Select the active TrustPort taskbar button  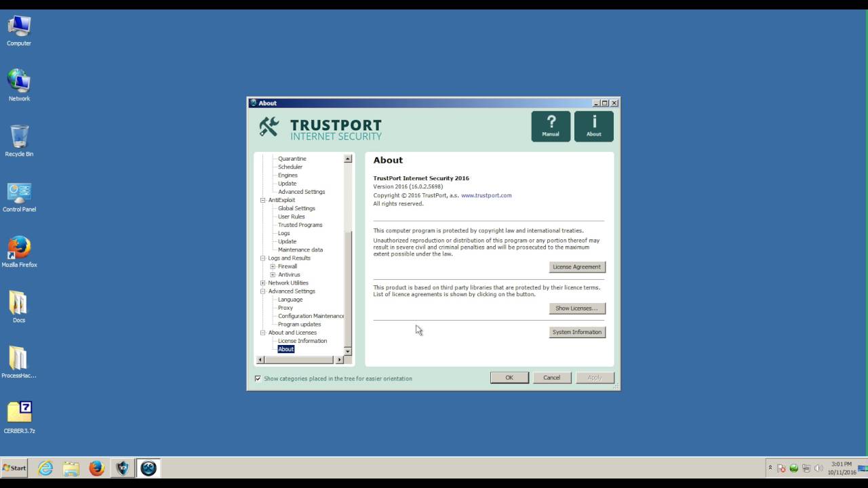coord(148,468)
